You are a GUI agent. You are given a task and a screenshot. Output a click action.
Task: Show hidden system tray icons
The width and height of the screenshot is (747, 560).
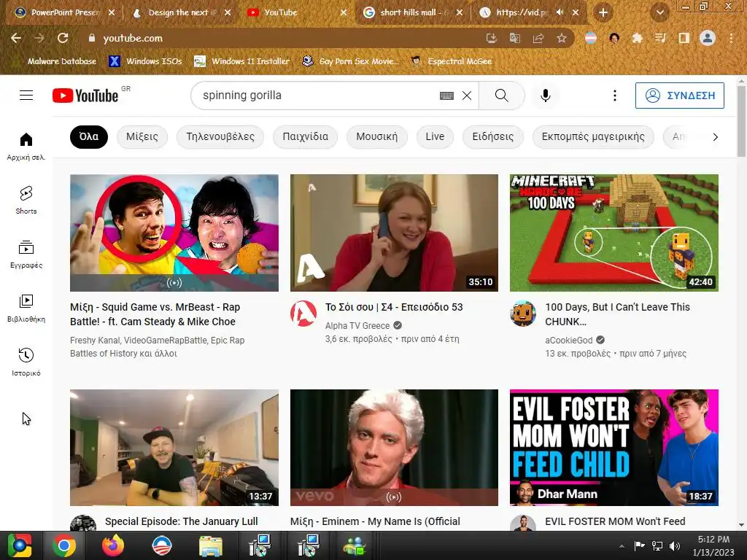[x=622, y=546]
